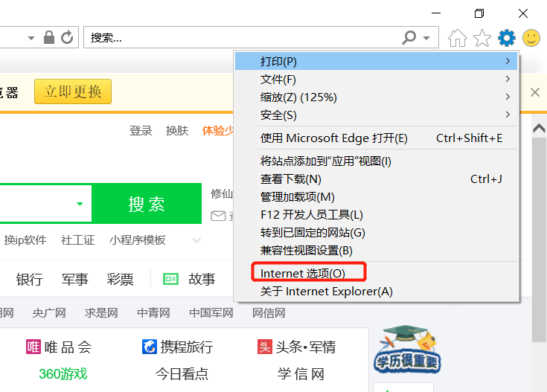Select 转到已固定的网站(G)
This screenshot has height=392, width=547.
coord(377,232)
